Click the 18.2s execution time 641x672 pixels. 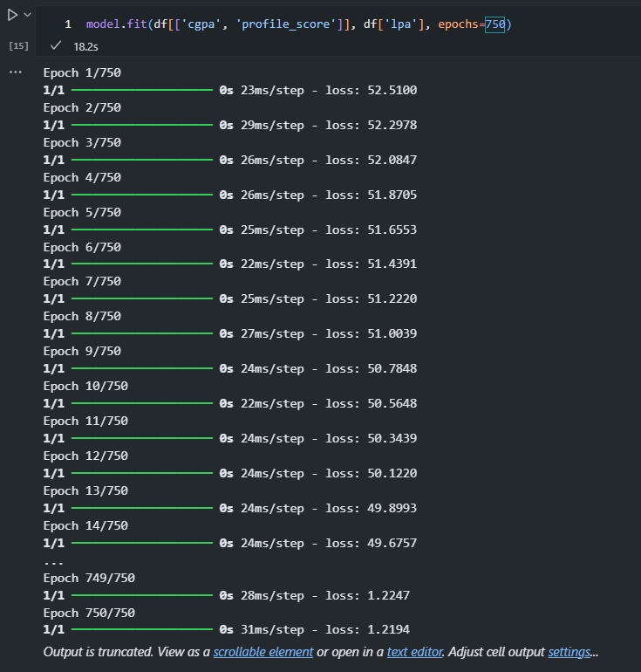85,47
